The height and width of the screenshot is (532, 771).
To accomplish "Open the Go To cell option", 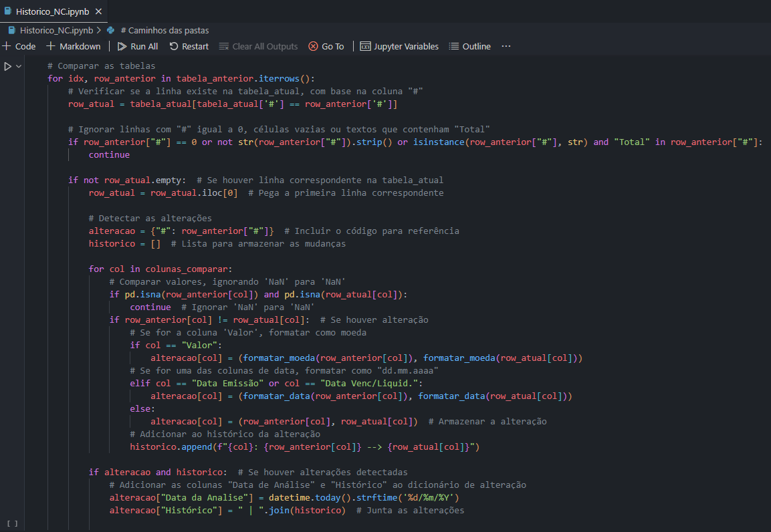I will (x=326, y=46).
